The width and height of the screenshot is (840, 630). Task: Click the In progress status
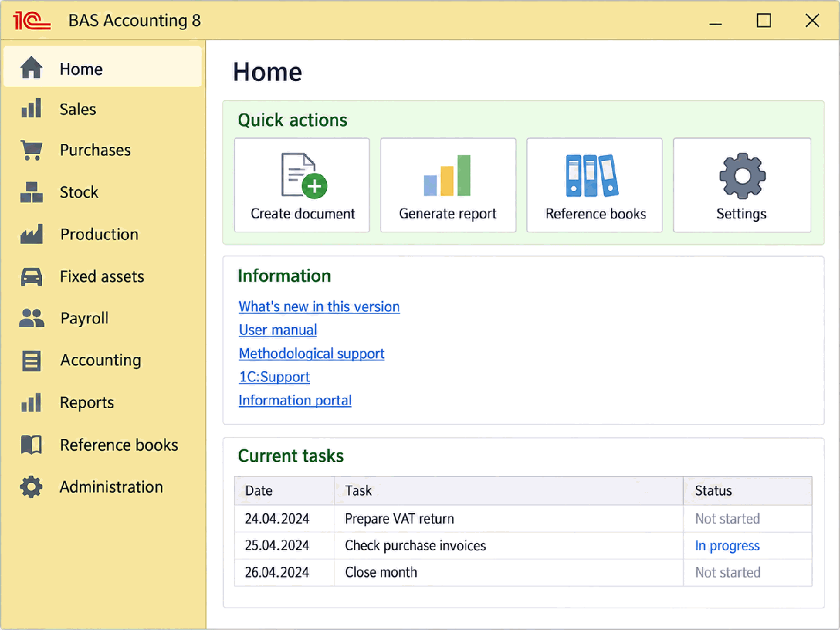(727, 545)
